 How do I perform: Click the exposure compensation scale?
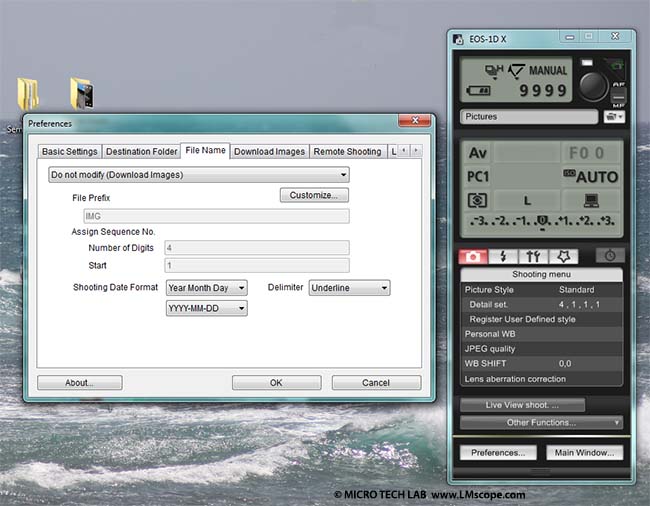[x=542, y=221]
